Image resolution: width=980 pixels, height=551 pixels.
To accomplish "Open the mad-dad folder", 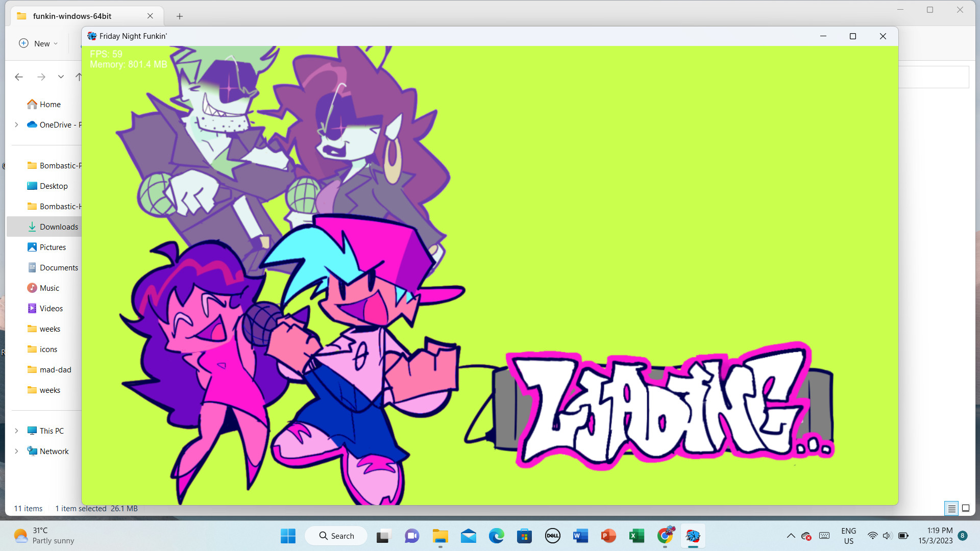I will click(50, 369).
